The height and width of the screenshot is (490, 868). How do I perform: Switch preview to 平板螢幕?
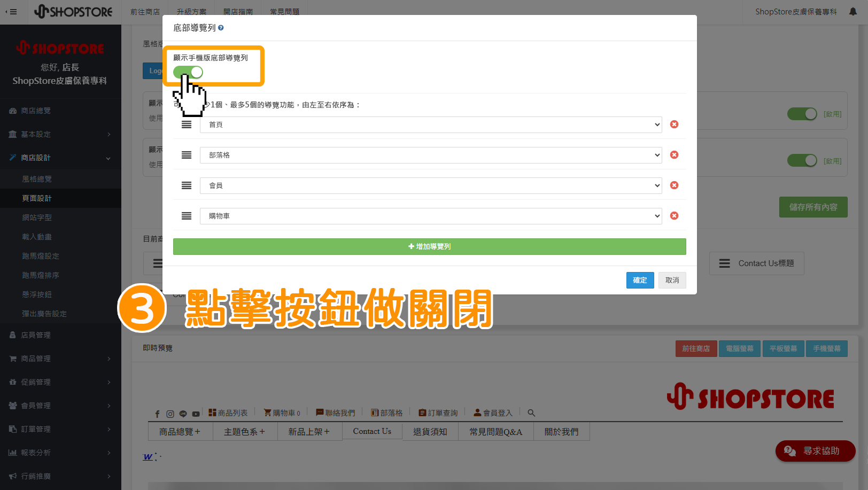tap(783, 348)
